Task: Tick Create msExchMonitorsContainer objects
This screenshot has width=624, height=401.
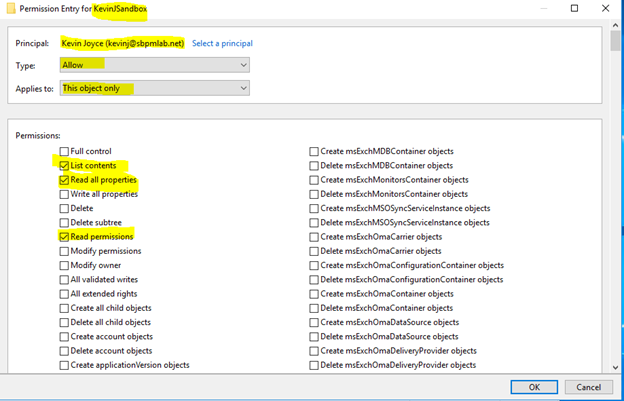Action: pos(314,180)
